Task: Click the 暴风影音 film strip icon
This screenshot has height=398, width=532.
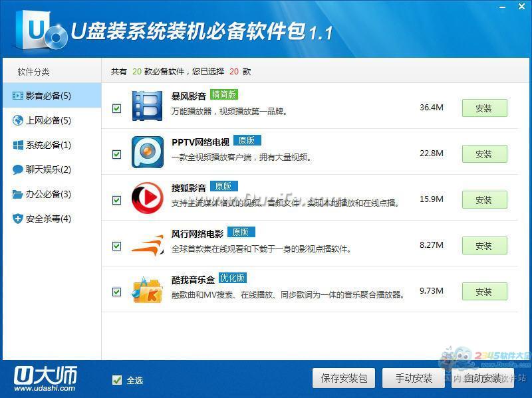Action: (x=147, y=107)
